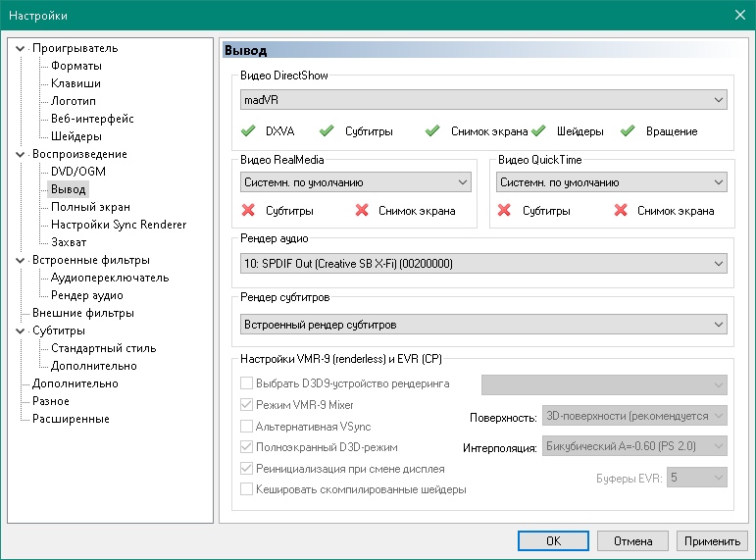Collapse the Встроенные фильтры tree node

point(21,261)
